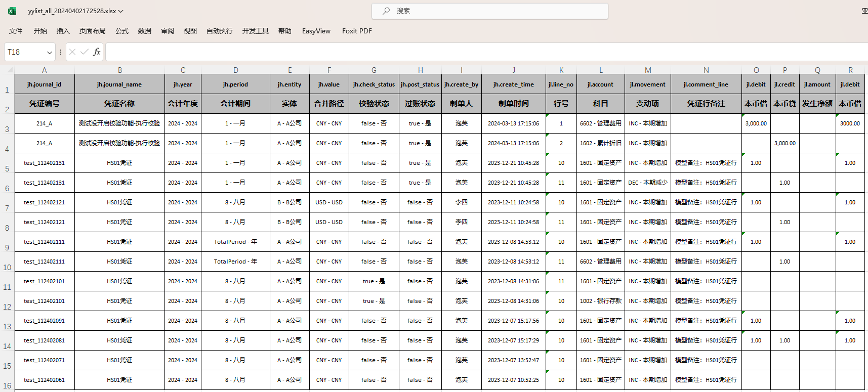Click the three-dot handle next to Name Box
Image resolution: width=868 pixels, height=392 pixels.
coord(61,52)
